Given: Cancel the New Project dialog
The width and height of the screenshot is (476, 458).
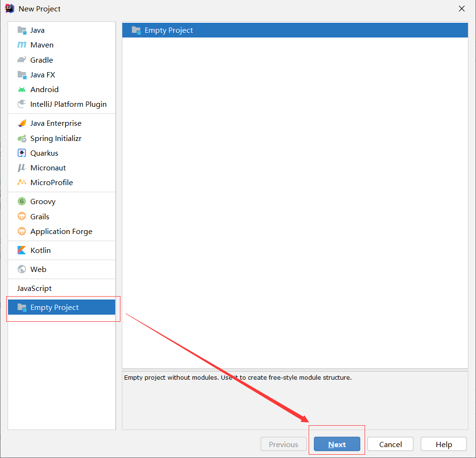Looking at the screenshot, I should coord(390,444).
